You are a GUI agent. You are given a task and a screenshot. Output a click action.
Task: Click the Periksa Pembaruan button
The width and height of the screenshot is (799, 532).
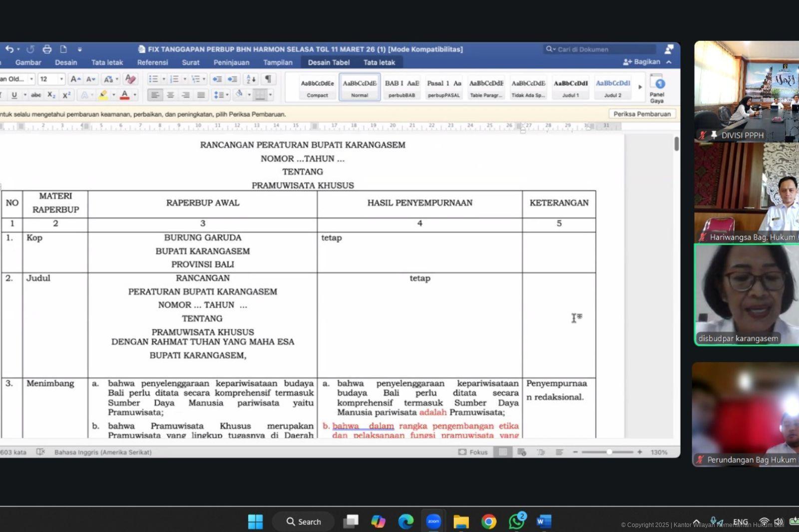click(642, 114)
